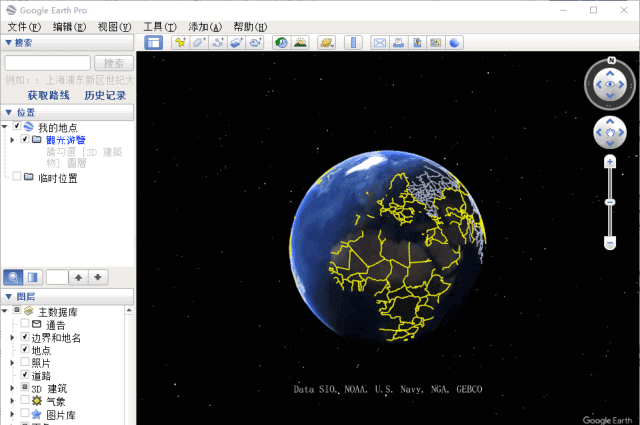Open the planet switcher (Earth/Sky/Mars)
Image resolution: width=640 pixels, height=425 pixels.
pos(327,42)
